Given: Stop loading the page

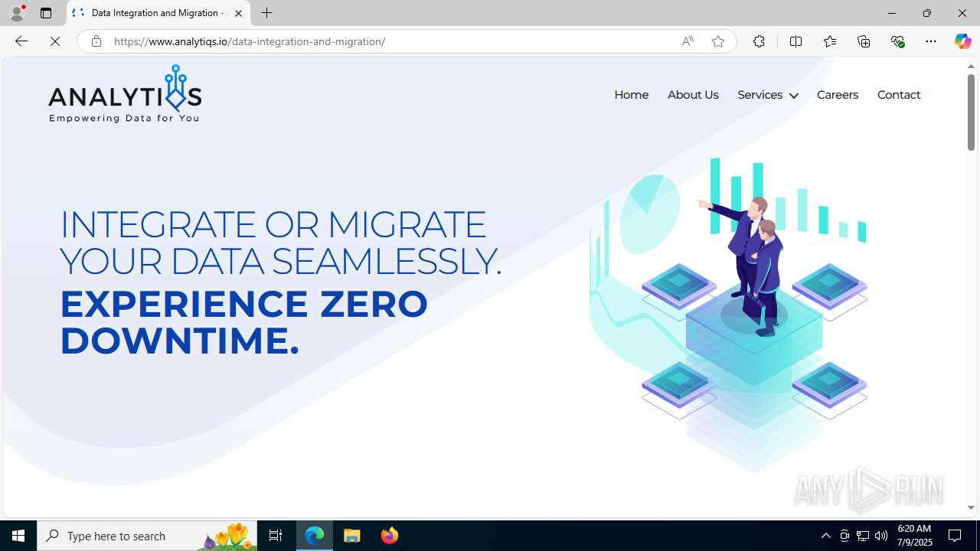Looking at the screenshot, I should click(x=55, y=41).
